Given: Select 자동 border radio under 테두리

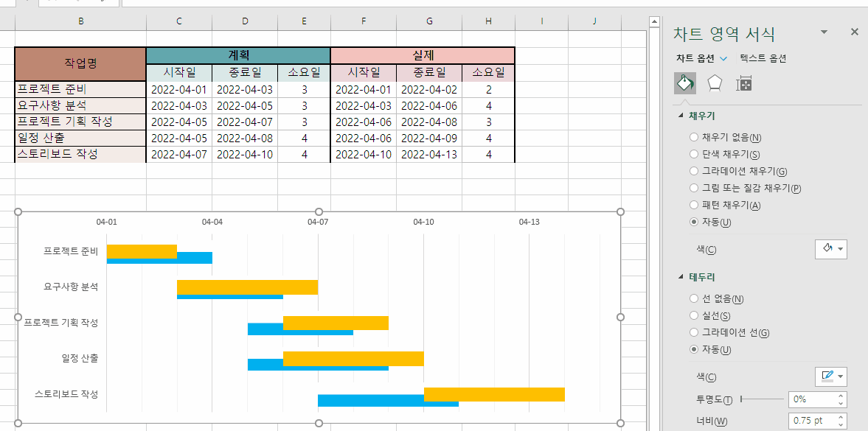Looking at the screenshot, I should point(694,350).
